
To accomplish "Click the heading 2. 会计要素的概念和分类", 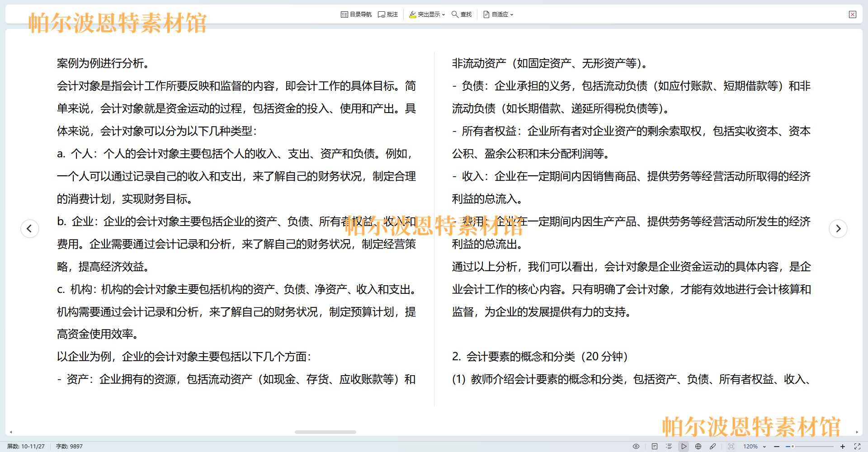I will click(540, 357).
